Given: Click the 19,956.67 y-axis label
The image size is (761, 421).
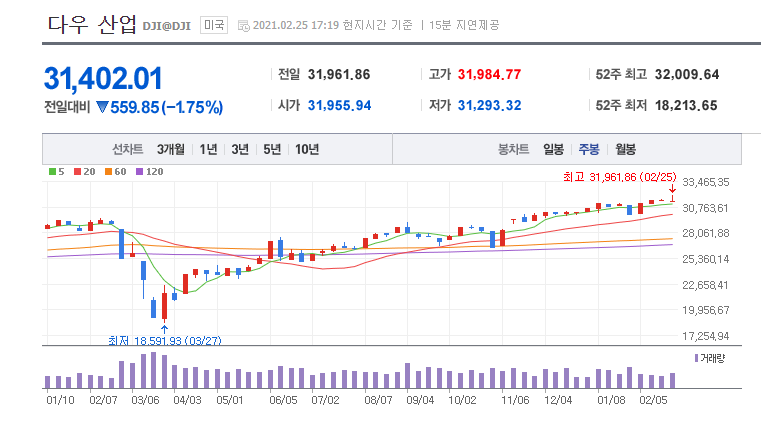Looking at the screenshot, I should pos(706,310).
